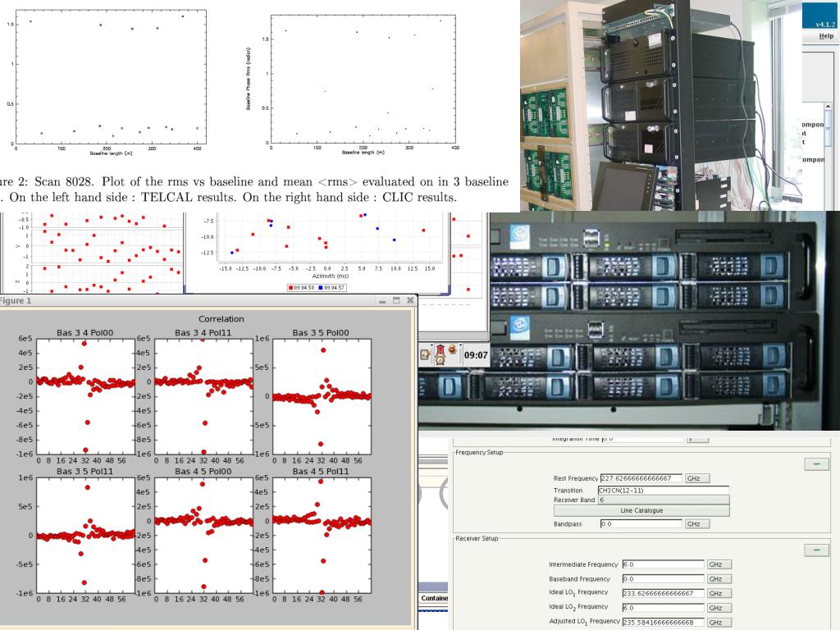Collapse the Receiver Setup section

click(816, 550)
